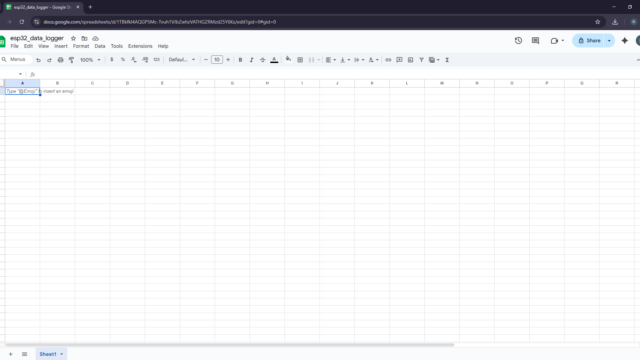Open a new browser tab

pos(90,7)
